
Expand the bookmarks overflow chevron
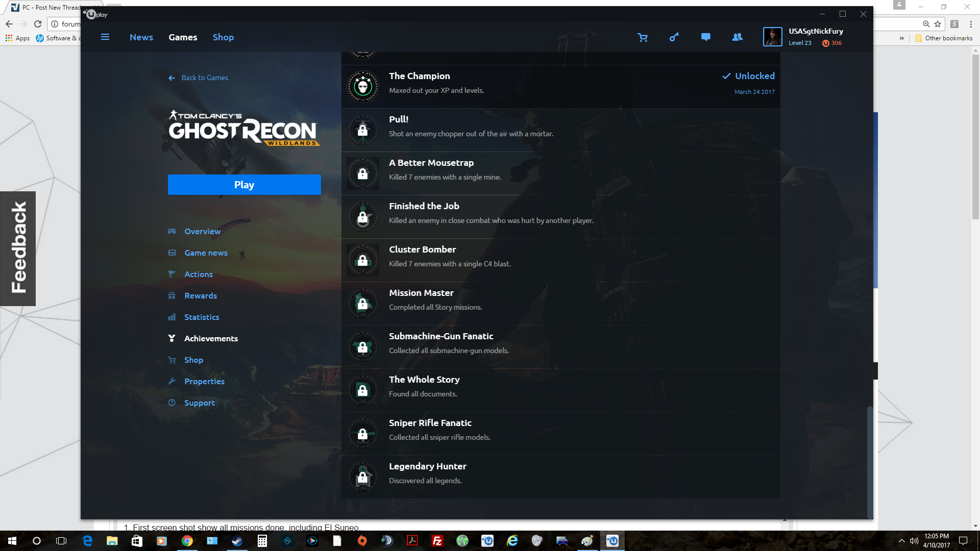coord(902,38)
